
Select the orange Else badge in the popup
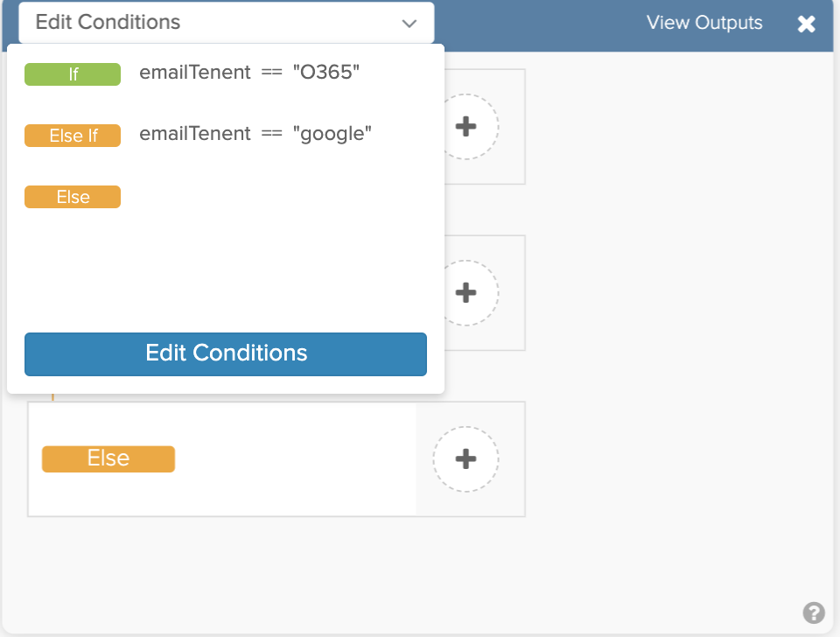[73, 196]
